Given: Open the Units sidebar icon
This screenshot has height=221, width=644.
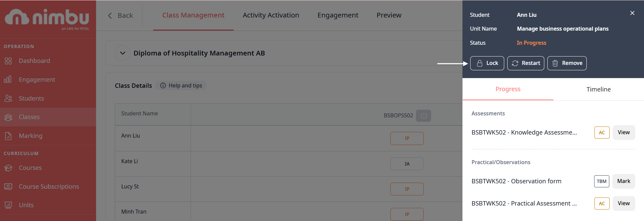Looking at the screenshot, I should pos(8,205).
